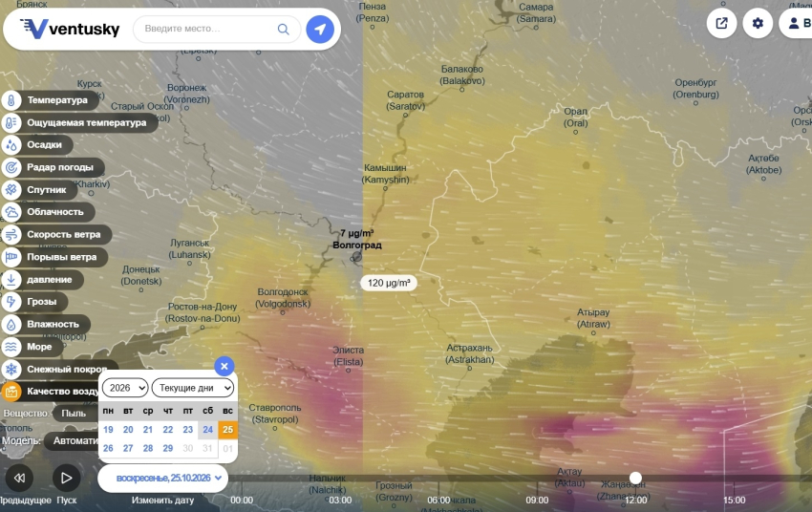Click the search magnifier icon
Screen dimensions: 812x512
tap(284, 29)
